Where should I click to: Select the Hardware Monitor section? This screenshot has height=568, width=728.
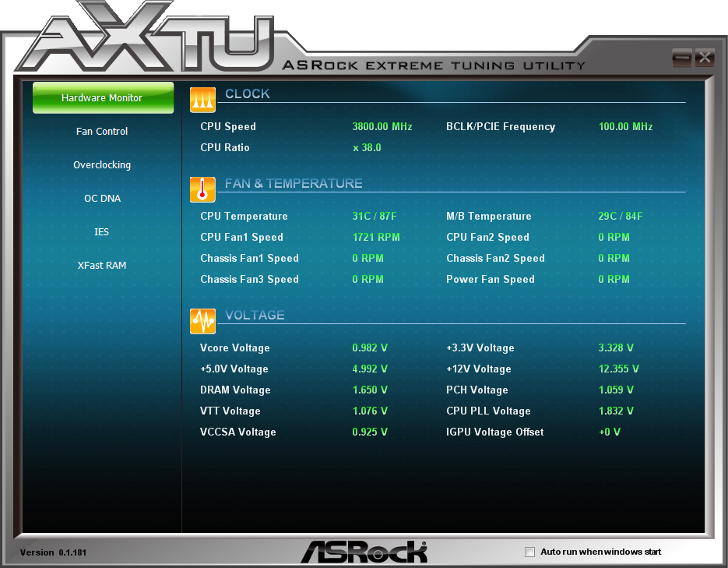tap(102, 97)
